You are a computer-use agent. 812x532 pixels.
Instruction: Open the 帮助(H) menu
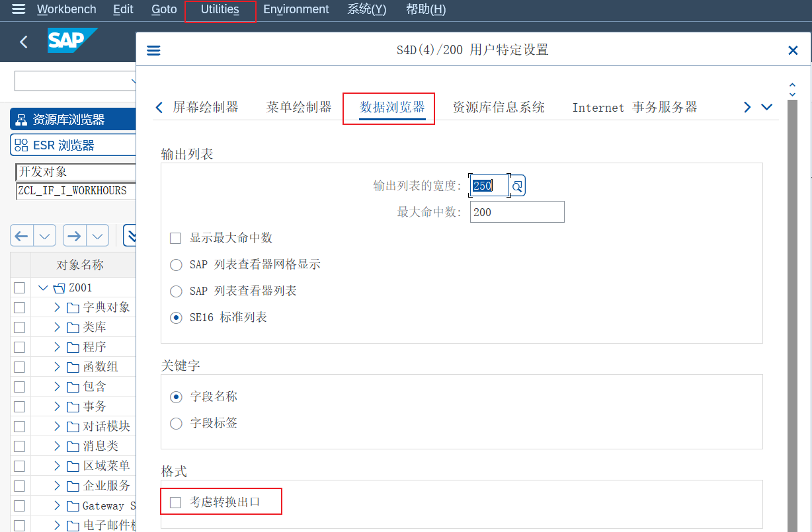pyautogui.click(x=426, y=9)
